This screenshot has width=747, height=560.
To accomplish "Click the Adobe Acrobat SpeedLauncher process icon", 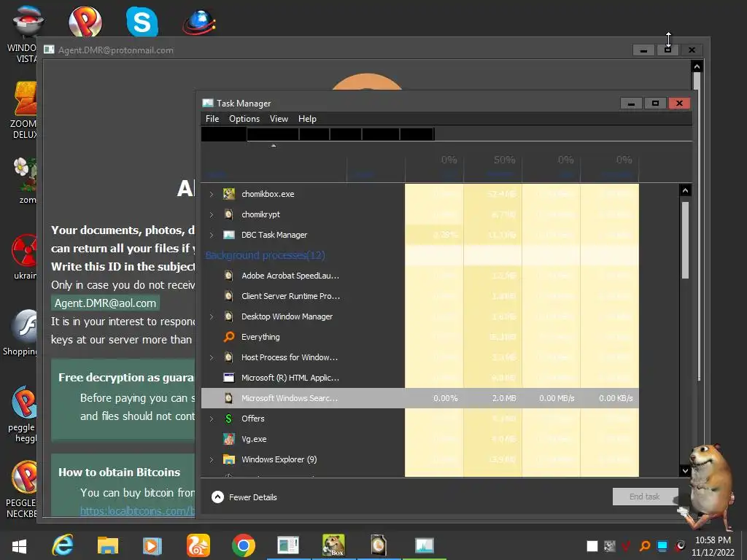I will point(228,276).
